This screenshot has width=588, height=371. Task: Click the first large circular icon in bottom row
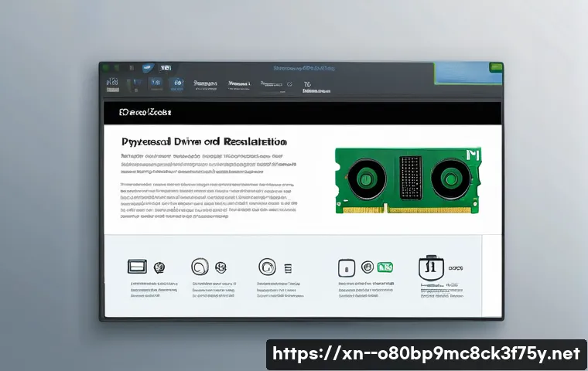tap(200, 267)
